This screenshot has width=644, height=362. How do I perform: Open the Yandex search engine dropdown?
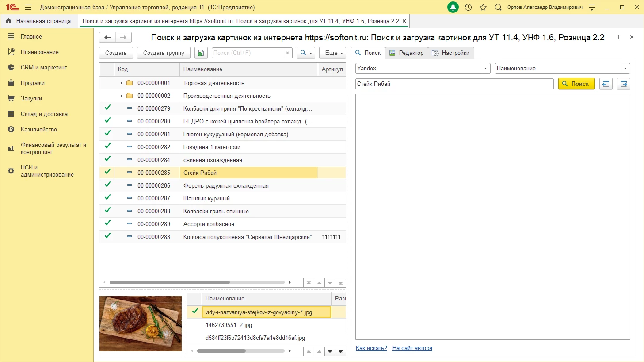486,68
